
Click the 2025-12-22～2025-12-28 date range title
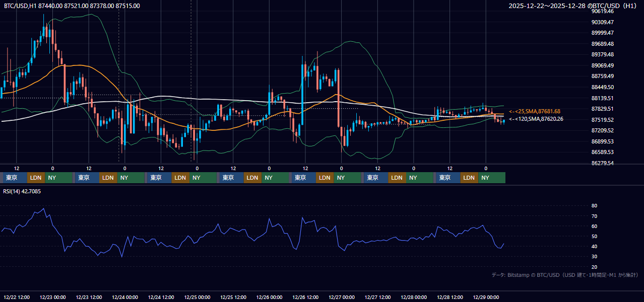(x=573, y=6)
